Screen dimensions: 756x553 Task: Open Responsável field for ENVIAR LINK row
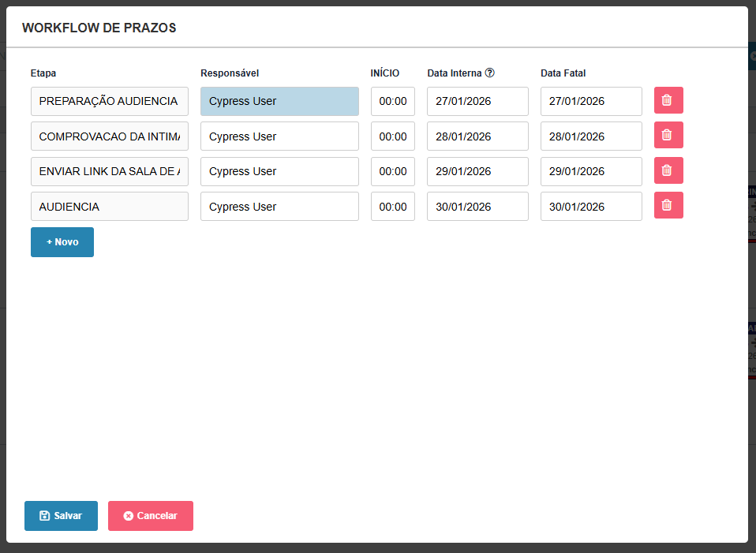pyautogui.click(x=279, y=171)
